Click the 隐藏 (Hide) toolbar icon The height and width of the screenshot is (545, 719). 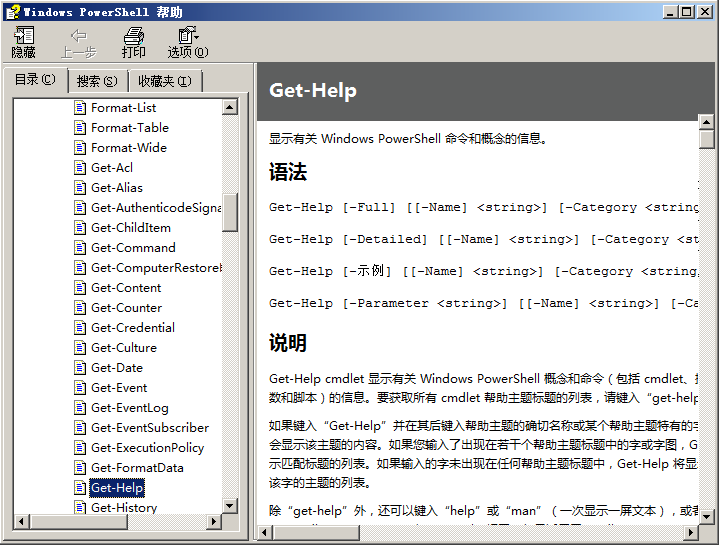[x=23, y=42]
